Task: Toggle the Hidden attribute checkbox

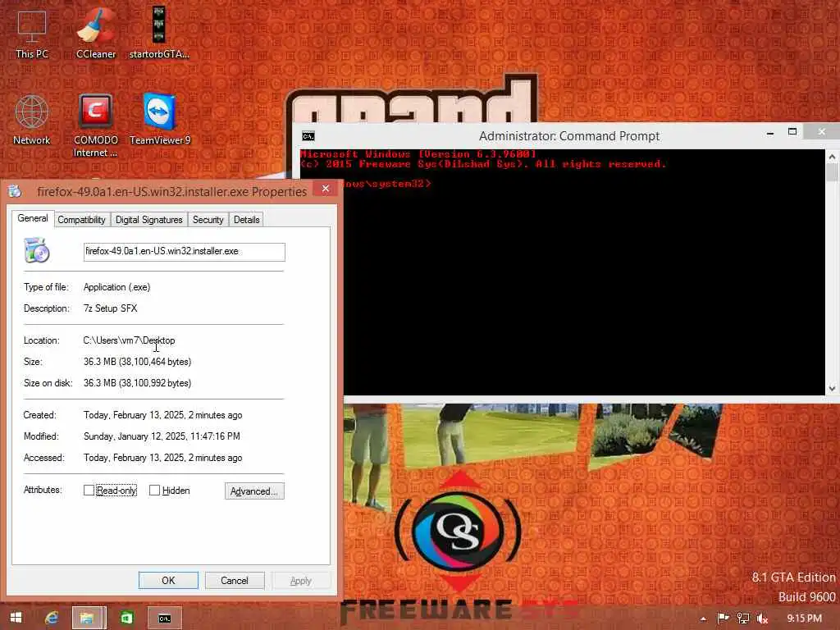Action: click(x=154, y=491)
